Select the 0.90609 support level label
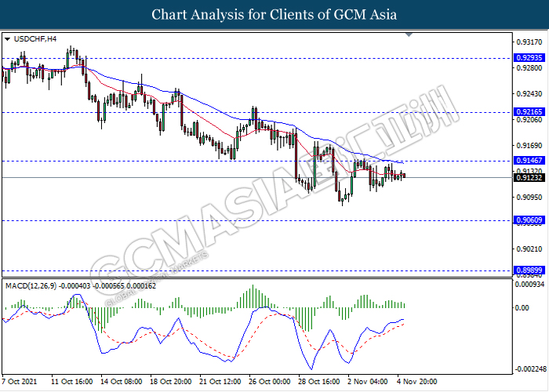 tap(529, 220)
